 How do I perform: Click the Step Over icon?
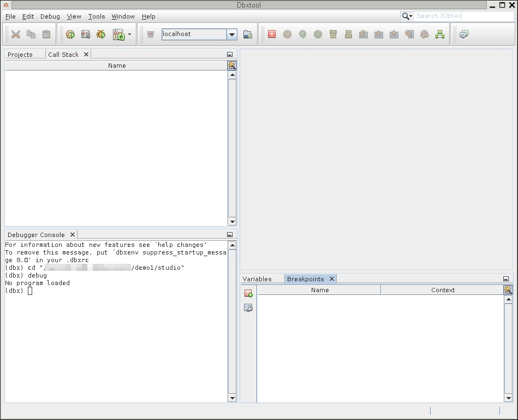point(364,34)
